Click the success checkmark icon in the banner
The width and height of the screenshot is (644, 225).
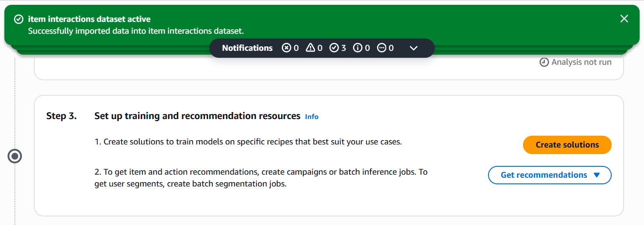click(18, 19)
